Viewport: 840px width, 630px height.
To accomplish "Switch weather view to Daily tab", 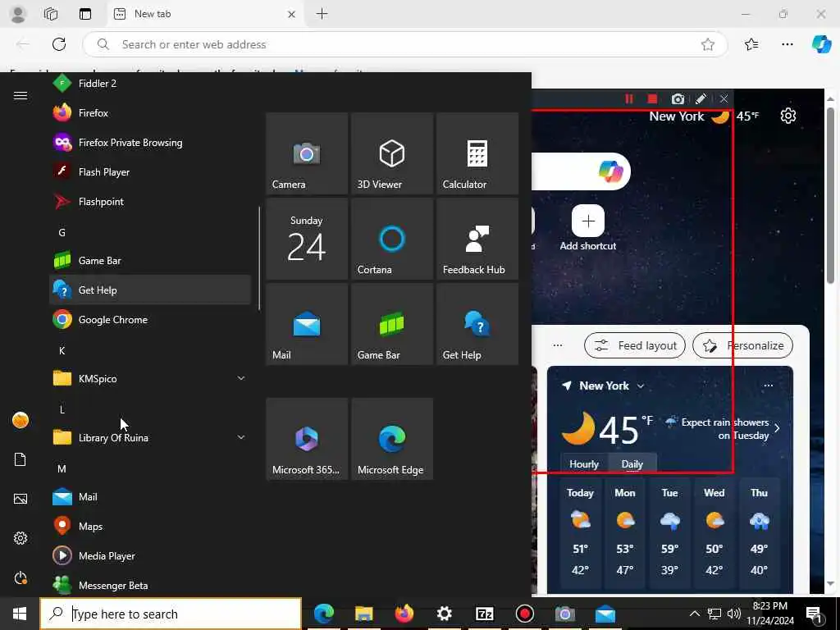I will coord(632,464).
